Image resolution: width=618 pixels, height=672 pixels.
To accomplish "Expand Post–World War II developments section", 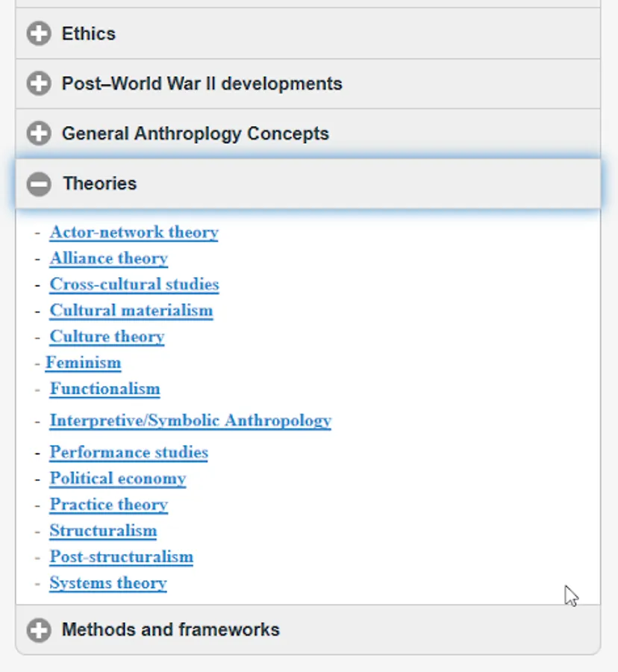I will (x=202, y=84).
